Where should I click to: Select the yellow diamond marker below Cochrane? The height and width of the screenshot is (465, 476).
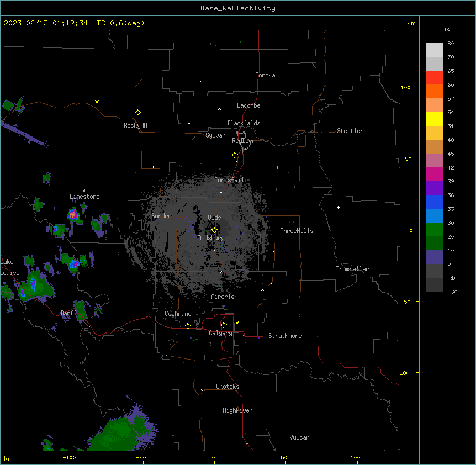(188, 326)
